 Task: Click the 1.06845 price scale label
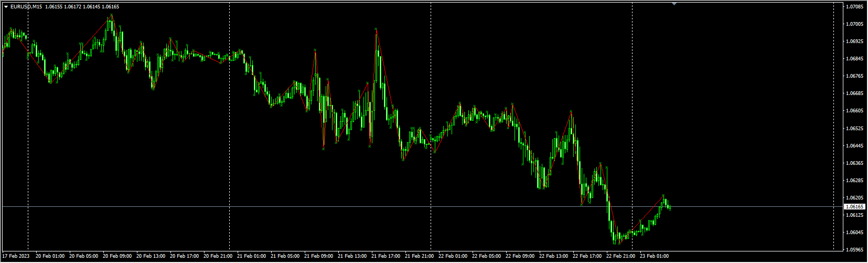tap(855, 58)
